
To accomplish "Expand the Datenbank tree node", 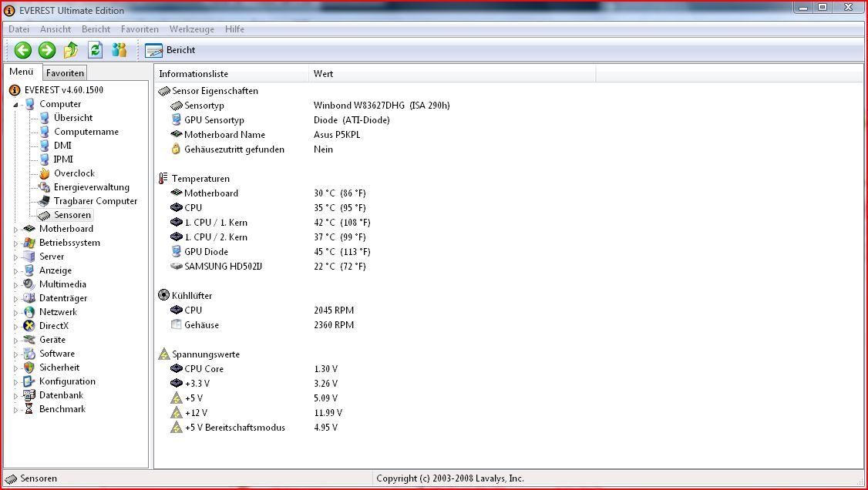I will point(15,396).
